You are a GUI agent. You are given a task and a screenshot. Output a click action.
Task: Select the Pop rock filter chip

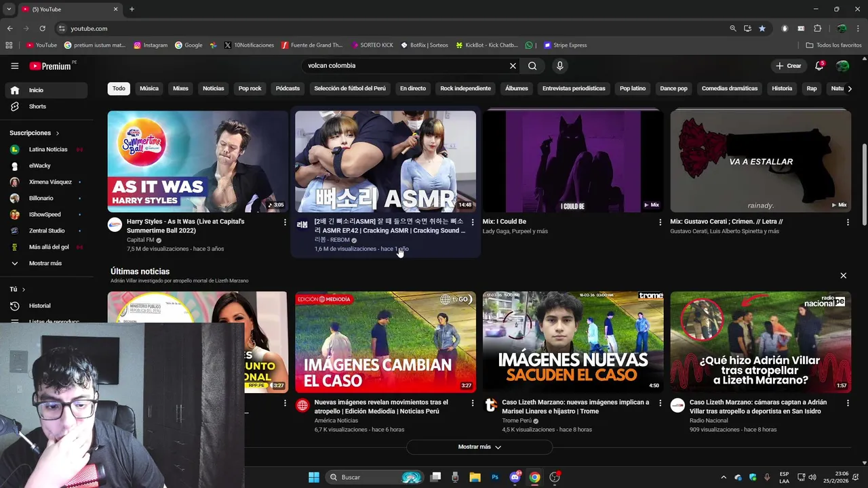(x=250, y=89)
